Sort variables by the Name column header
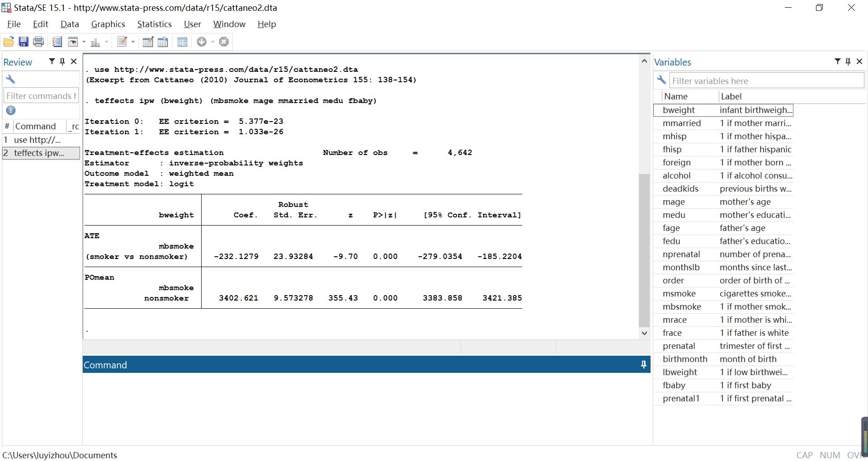This screenshot has width=868, height=461. 690,97
